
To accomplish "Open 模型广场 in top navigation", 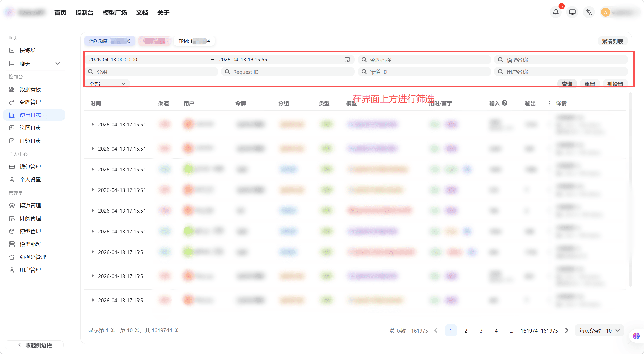I will [115, 13].
